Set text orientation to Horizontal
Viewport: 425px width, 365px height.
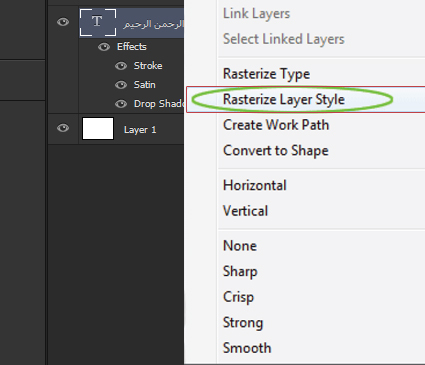[255, 185]
